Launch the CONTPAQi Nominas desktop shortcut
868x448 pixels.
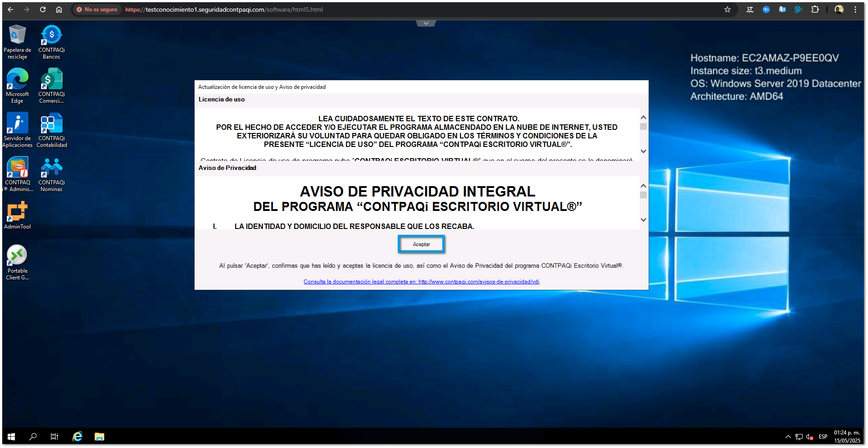[x=51, y=174]
